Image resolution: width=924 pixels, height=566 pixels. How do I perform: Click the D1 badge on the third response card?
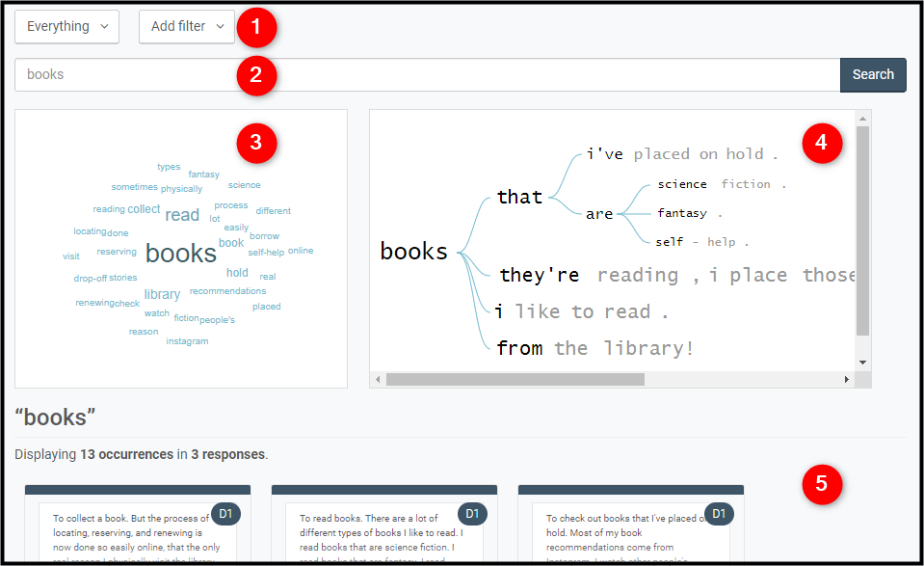point(718,514)
